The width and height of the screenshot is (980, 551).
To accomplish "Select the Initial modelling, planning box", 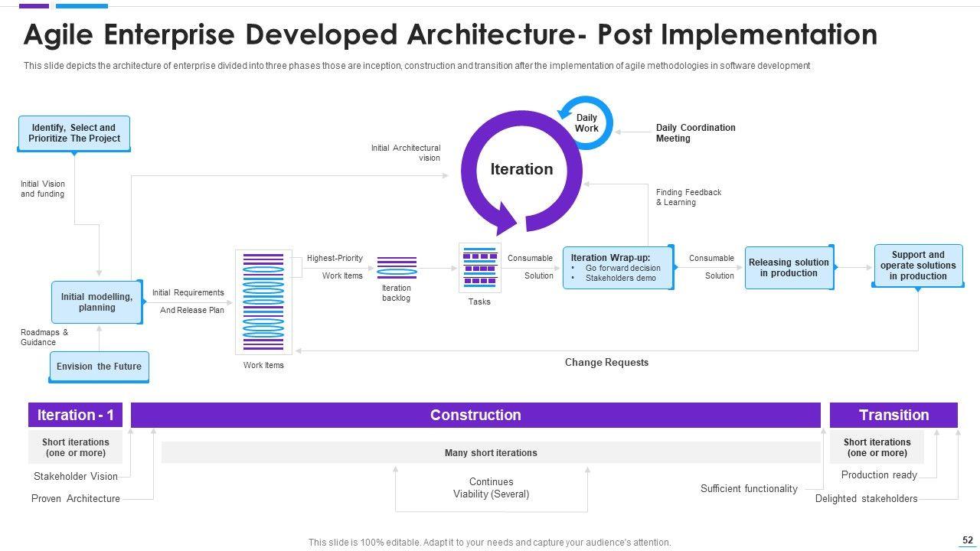I will tap(96, 302).
